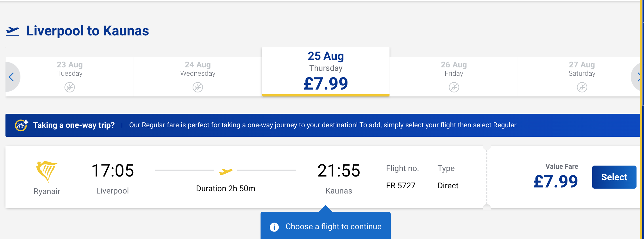Show later dates with the right chevron
Image resolution: width=644 pixels, height=239 pixels.
click(639, 77)
